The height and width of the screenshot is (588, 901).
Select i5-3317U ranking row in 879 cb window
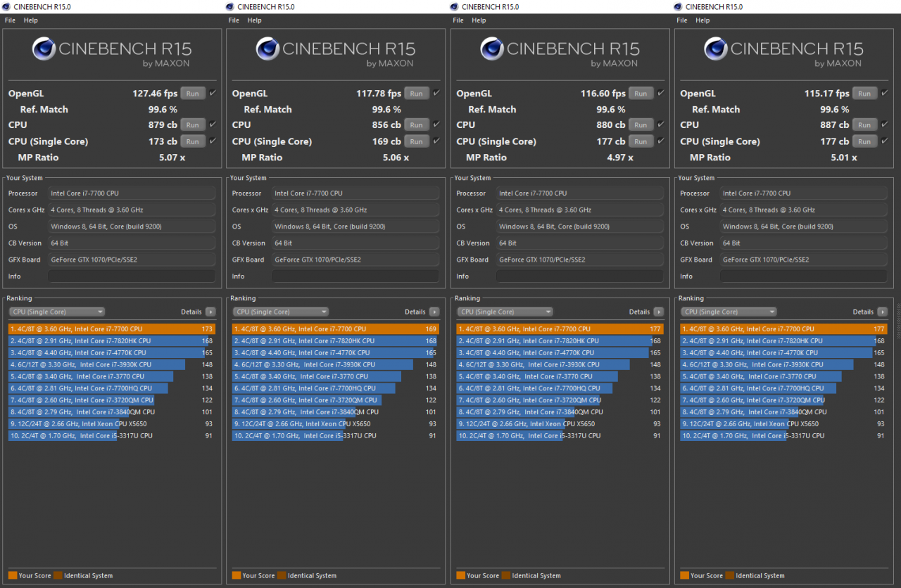(x=112, y=436)
